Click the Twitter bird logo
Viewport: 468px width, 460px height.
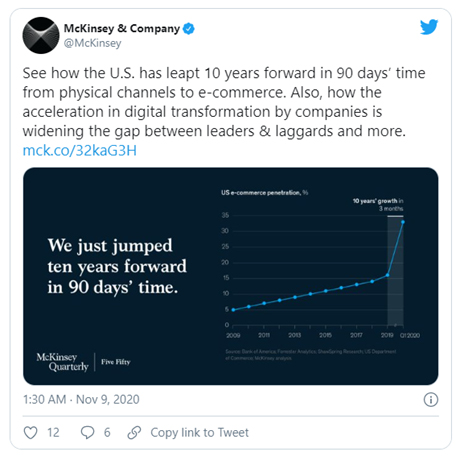point(429,27)
